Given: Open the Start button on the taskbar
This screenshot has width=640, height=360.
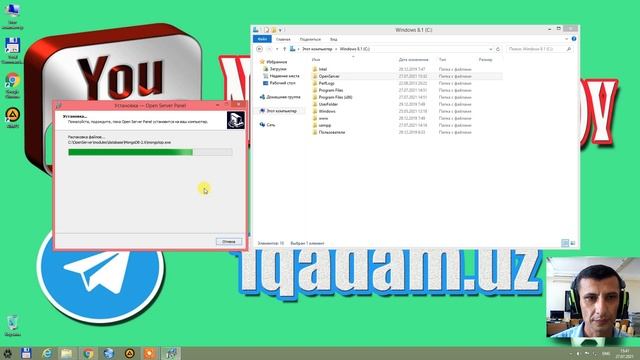Looking at the screenshot, I should tap(7, 353).
